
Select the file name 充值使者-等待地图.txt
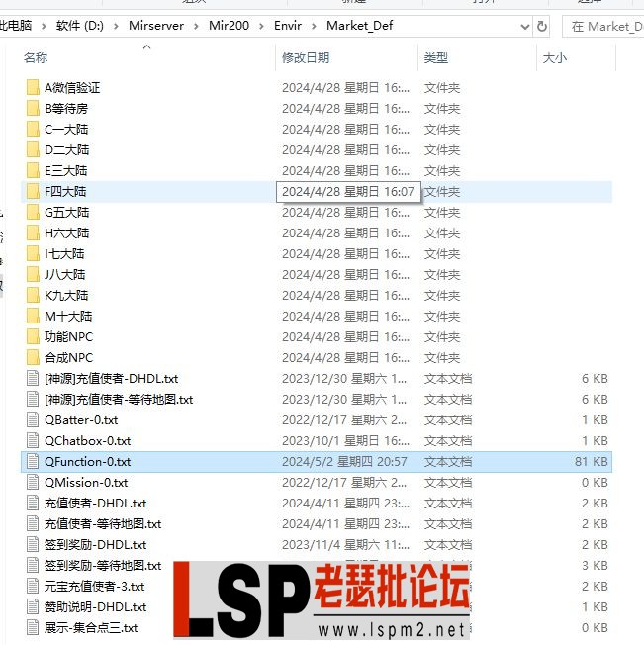tap(103, 524)
